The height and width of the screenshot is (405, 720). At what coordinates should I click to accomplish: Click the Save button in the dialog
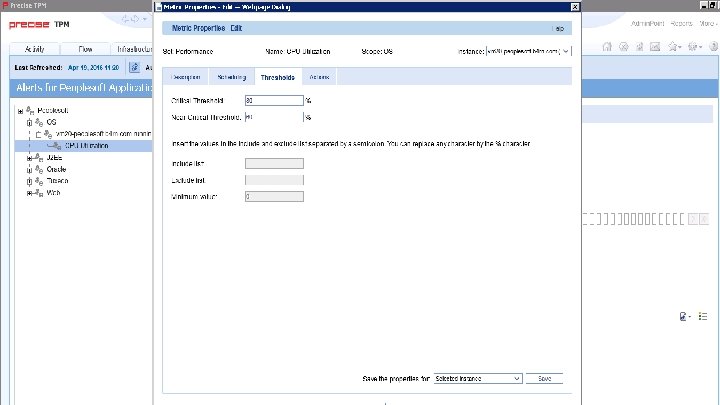544,378
